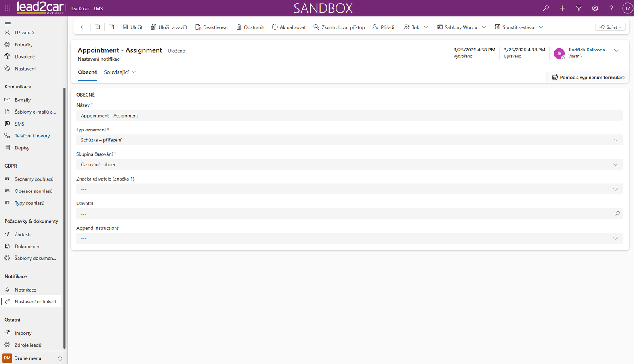Click the Název input field
634x364 pixels.
[x=349, y=116]
